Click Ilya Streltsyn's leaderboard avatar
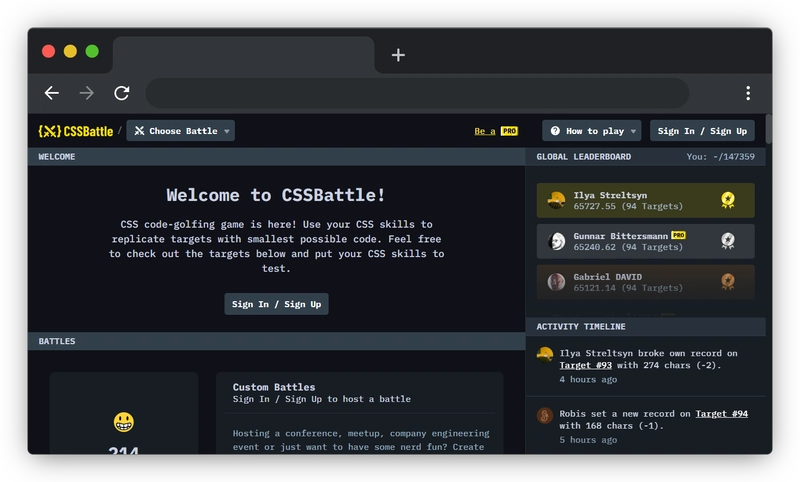 point(556,200)
